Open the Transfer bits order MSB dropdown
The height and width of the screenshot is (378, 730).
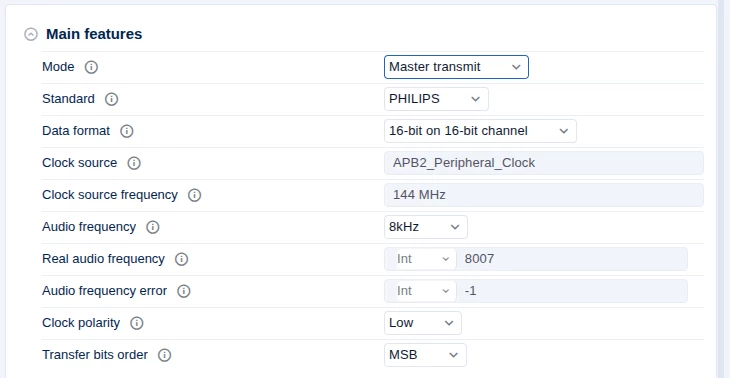point(425,355)
